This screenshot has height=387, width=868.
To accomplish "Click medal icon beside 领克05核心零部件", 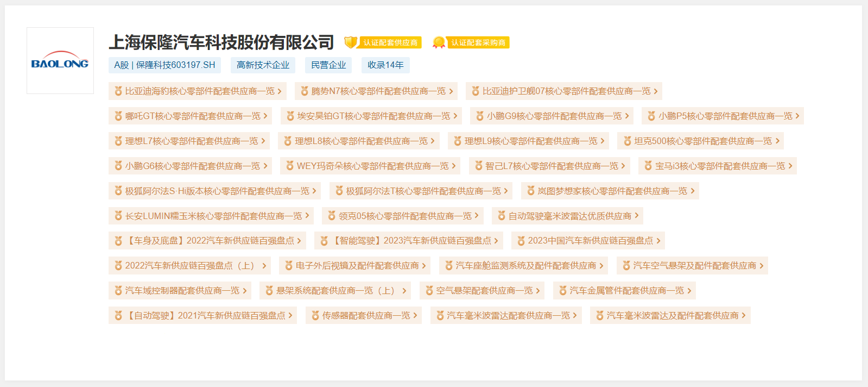I will pos(332,216).
